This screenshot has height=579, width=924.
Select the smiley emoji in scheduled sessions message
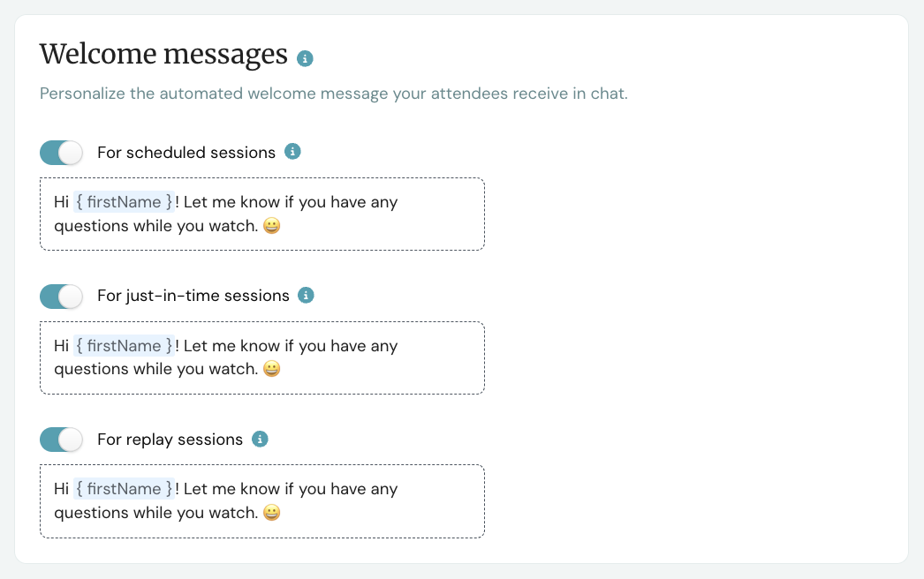[271, 226]
